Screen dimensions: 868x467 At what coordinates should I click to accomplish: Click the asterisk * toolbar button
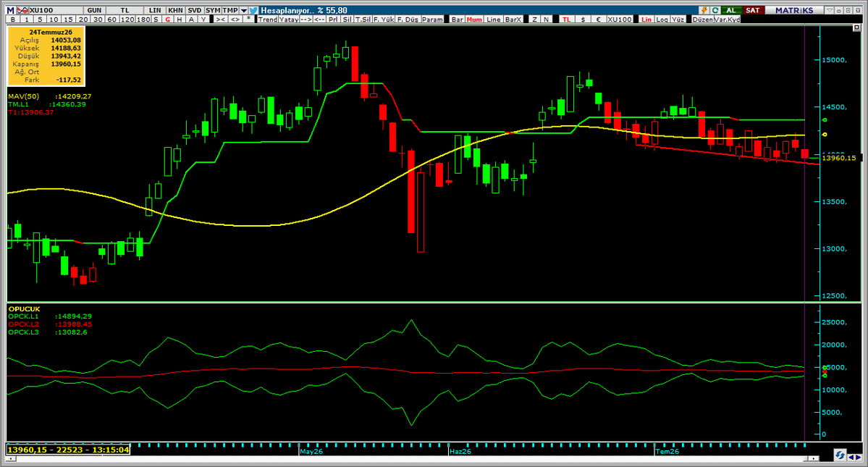point(248,20)
